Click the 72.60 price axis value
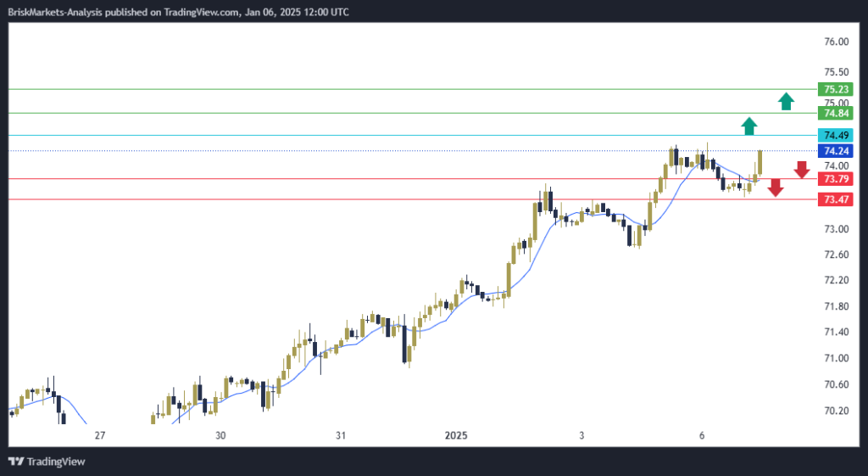The image size is (868, 476). (x=836, y=255)
